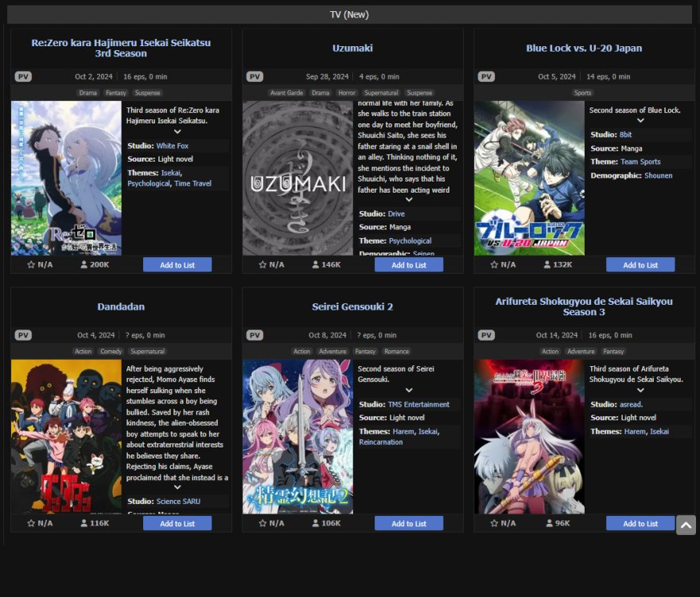700x597 pixels.
Task: Click the Shounen demographic link
Action: (659, 176)
